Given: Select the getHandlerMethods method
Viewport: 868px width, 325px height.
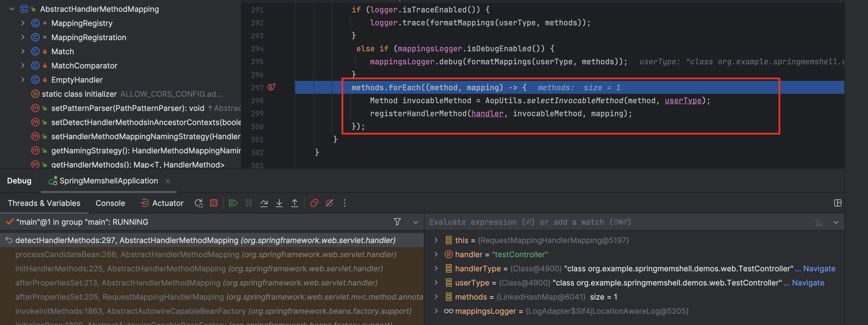Looking at the screenshot, I should [127, 165].
